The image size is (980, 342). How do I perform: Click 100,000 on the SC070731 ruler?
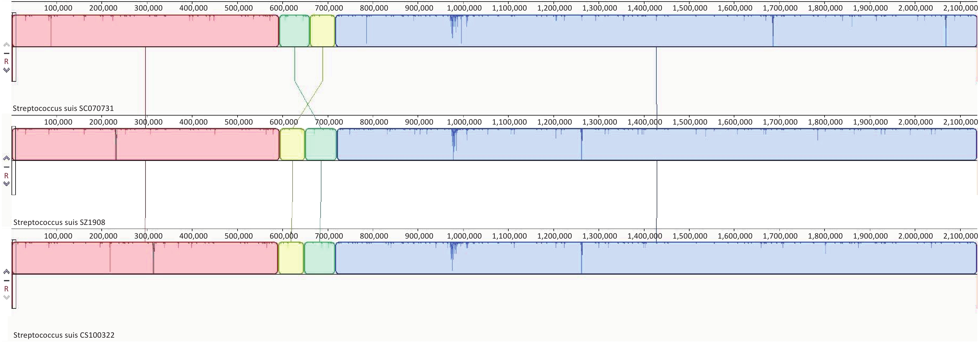(x=58, y=8)
